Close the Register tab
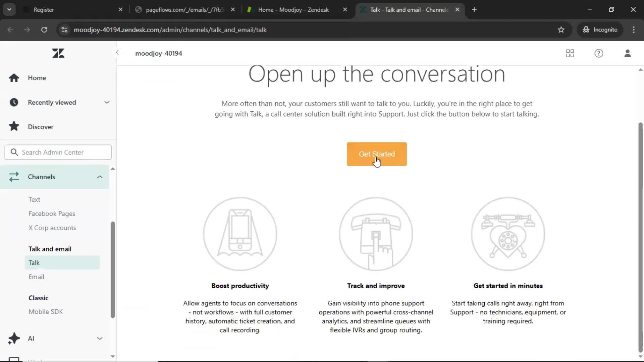 pos(120,10)
